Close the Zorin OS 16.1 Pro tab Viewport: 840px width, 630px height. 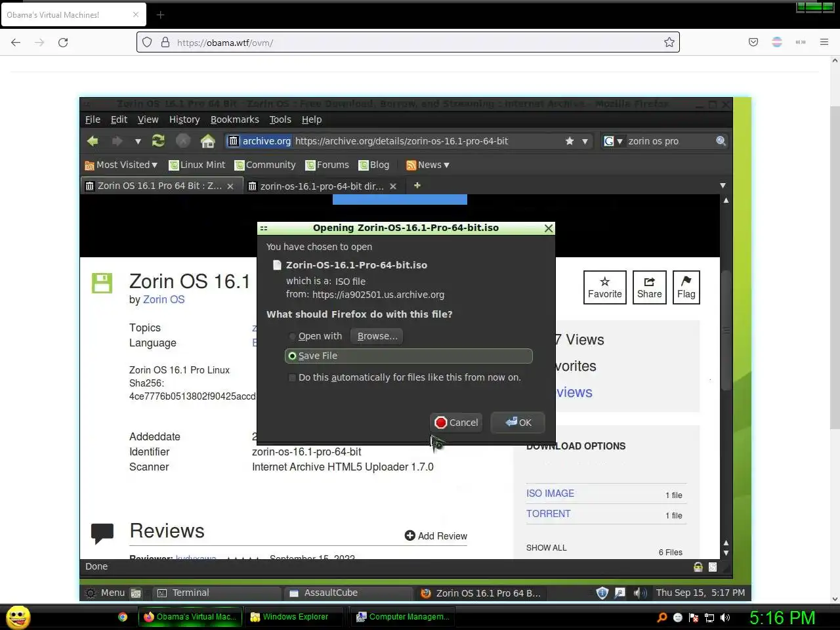(x=230, y=186)
